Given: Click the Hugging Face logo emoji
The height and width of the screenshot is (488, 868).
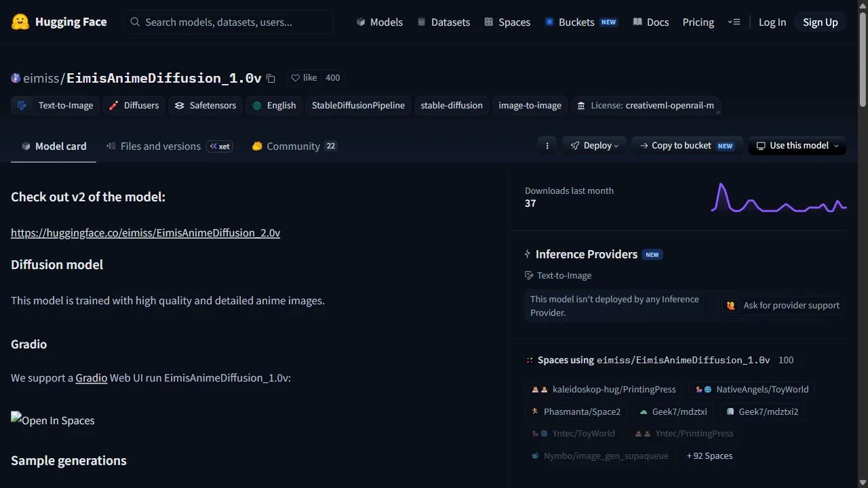Looking at the screenshot, I should 20,22.
